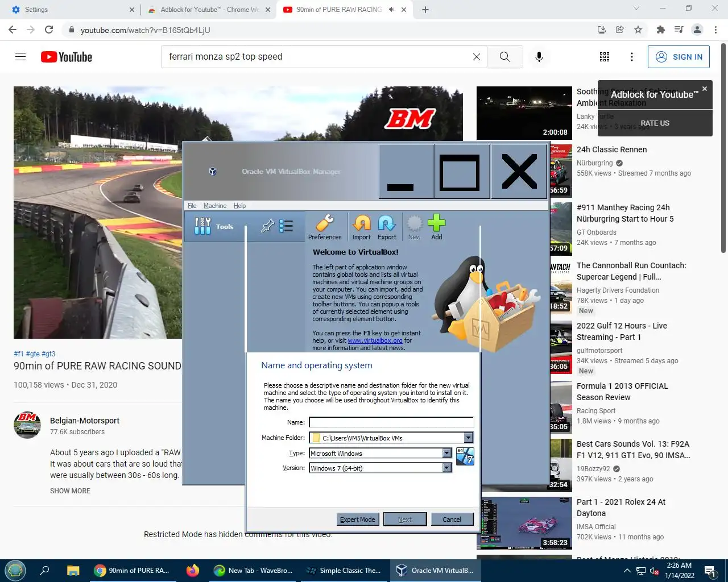Click SHOW MORE under video description
This screenshot has width=728, height=582.
[x=70, y=490]
